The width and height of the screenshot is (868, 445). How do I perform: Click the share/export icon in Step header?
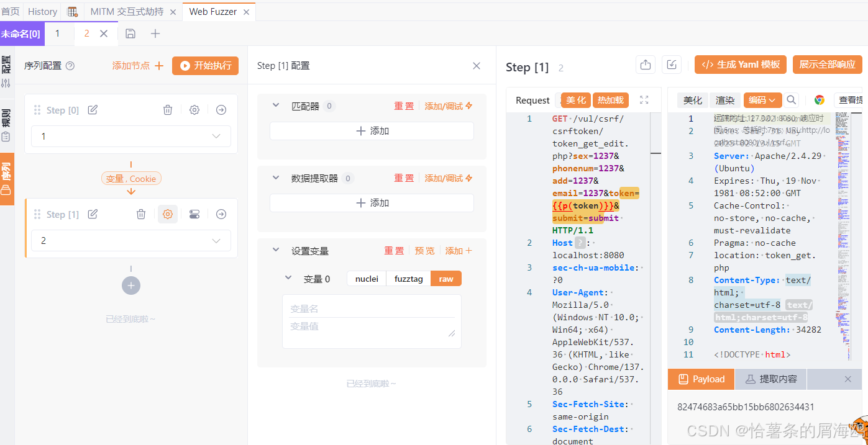[646, 65]
